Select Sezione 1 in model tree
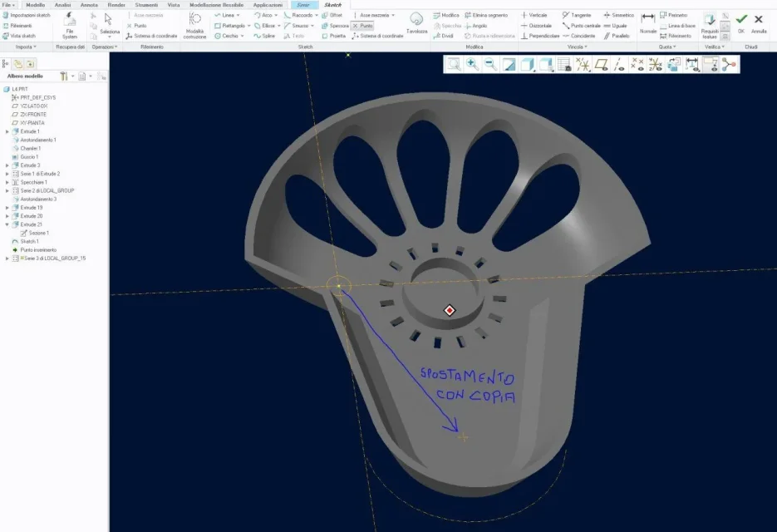The image size is (777, 532). pos(35,233)
